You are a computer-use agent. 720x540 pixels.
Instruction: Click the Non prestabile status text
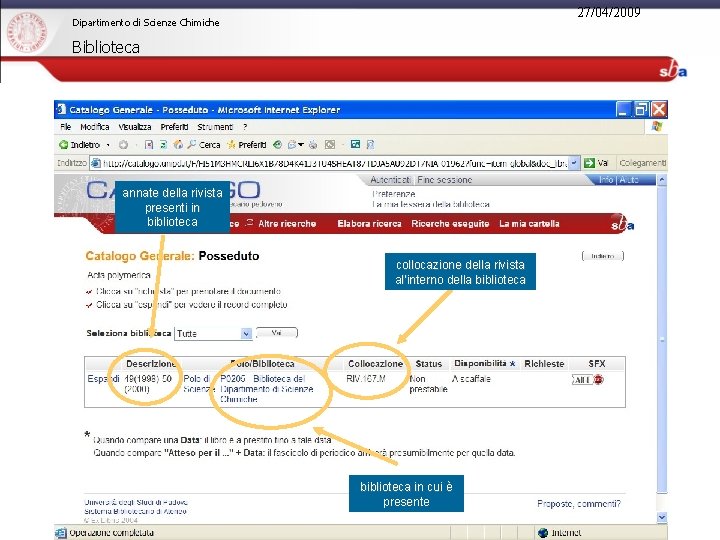coord(428,384)
